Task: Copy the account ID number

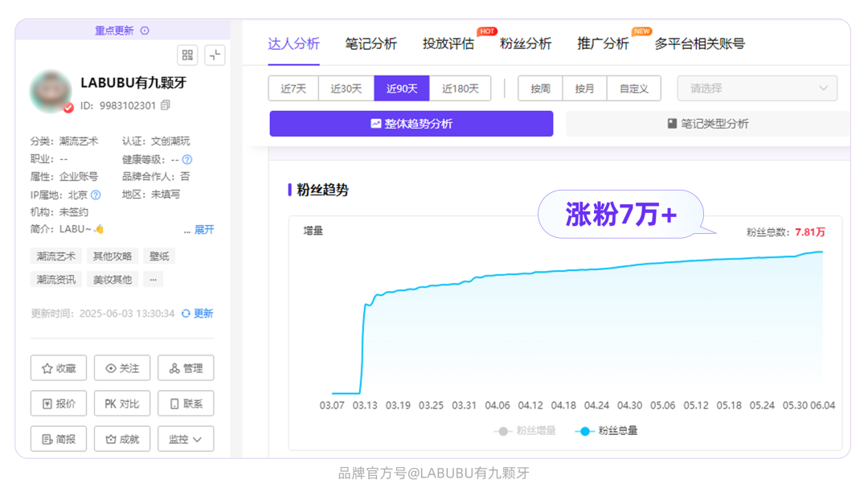Action: pos(166,105)
